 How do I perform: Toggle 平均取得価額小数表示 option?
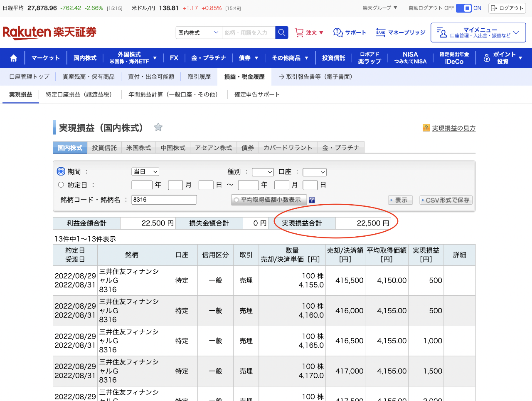pos(268,200)
